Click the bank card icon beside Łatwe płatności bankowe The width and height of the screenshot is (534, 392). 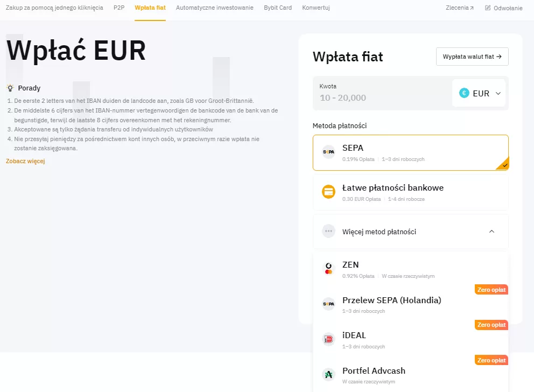point(328,192)
